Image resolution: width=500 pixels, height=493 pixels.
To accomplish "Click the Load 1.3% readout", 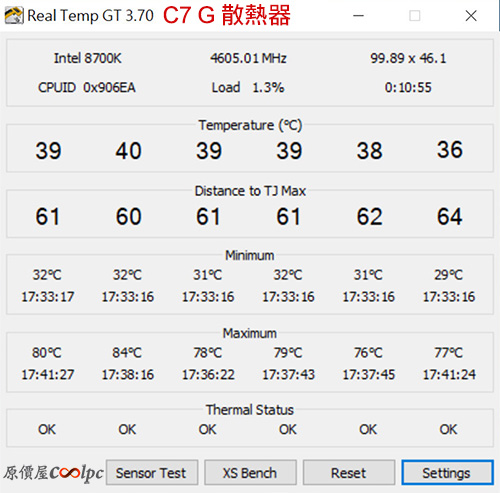I will pyautogui.click(x=248, y=88).
